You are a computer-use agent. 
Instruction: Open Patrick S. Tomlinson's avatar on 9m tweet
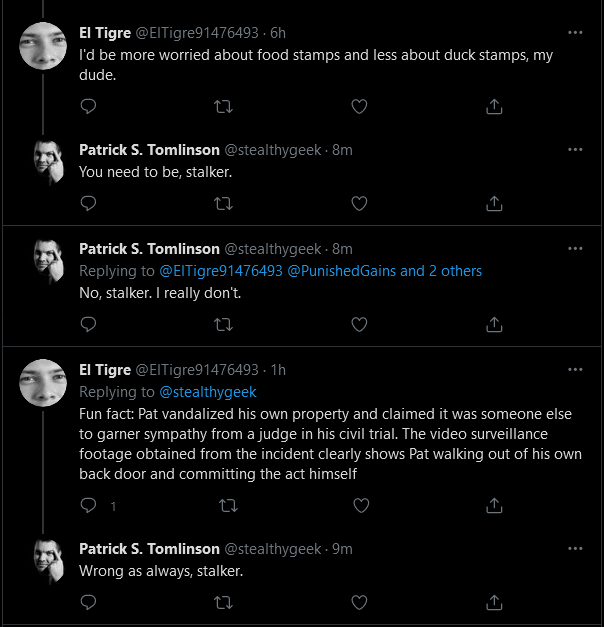click(48, 561)
